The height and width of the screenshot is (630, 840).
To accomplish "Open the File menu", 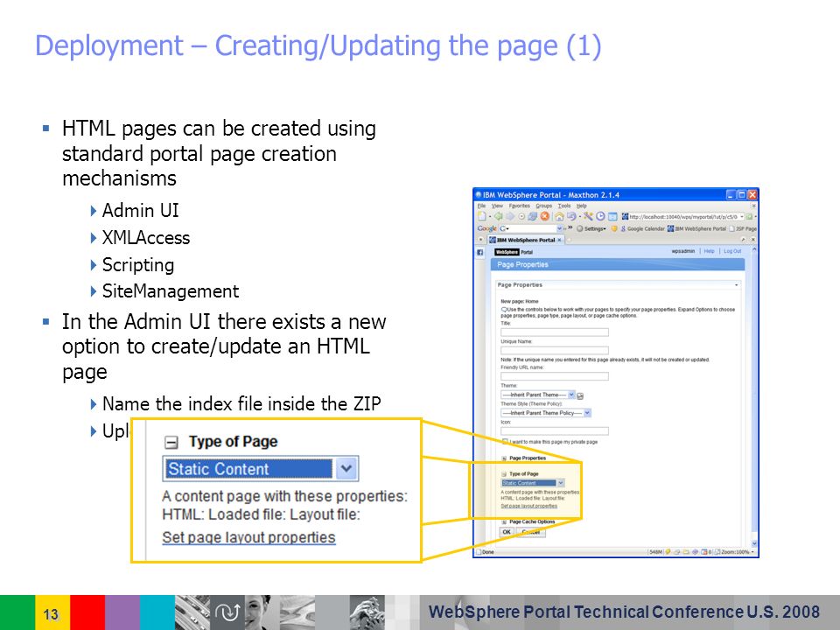I will 481,206.
